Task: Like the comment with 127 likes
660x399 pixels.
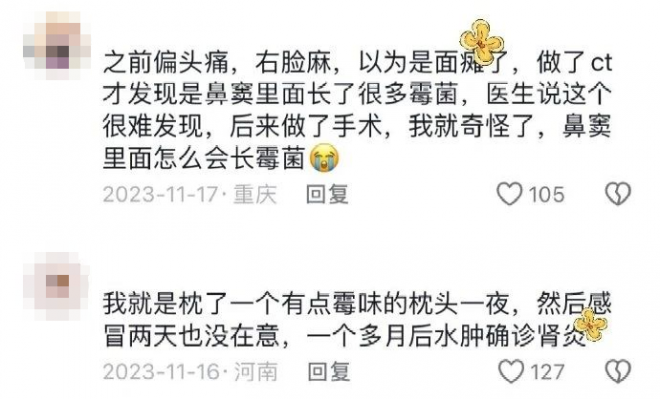Action: (x=511, y=371)
